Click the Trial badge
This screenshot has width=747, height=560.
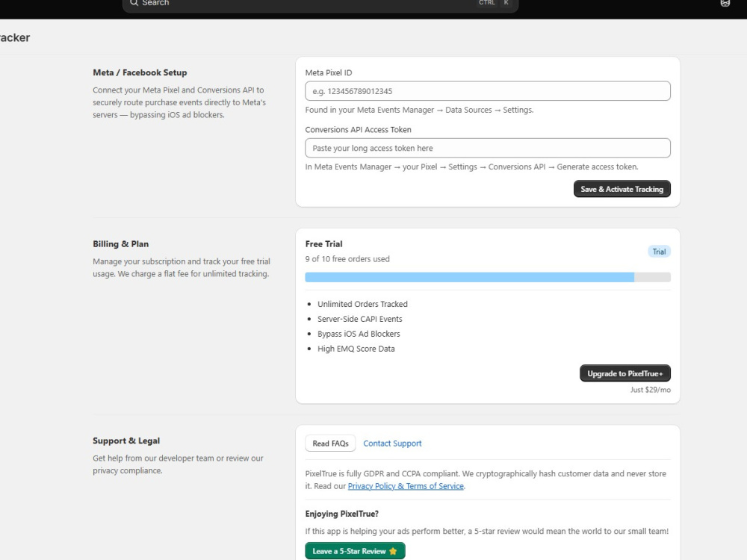click(x=659, y=252)
